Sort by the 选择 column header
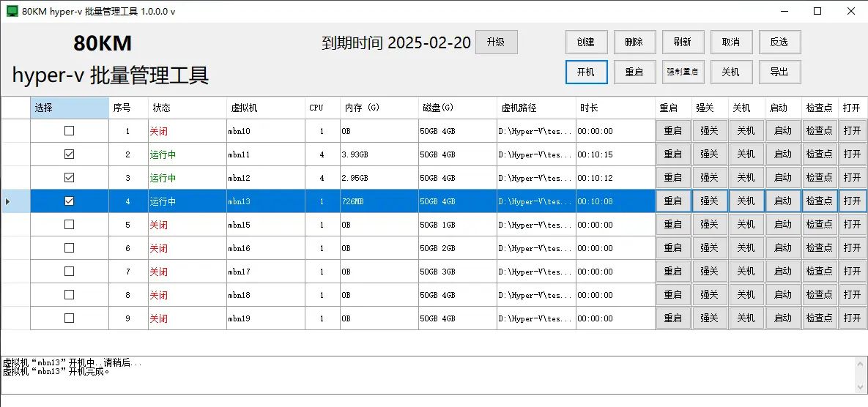Screen dimensions: 868x407 [x=69, y=108]
